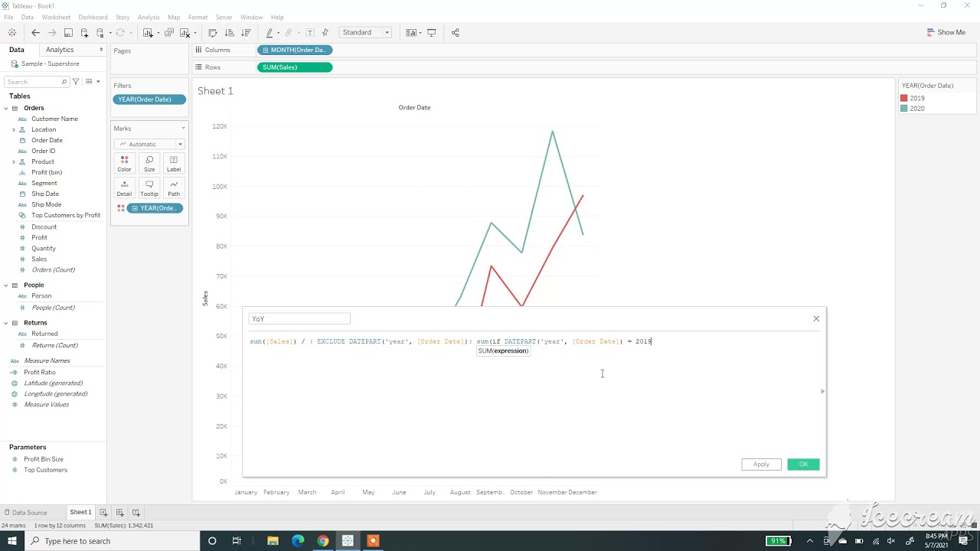This screenshot has height=551, width=980.
Task: Click the Tableau start page logo icon
Action: point(11,33)
